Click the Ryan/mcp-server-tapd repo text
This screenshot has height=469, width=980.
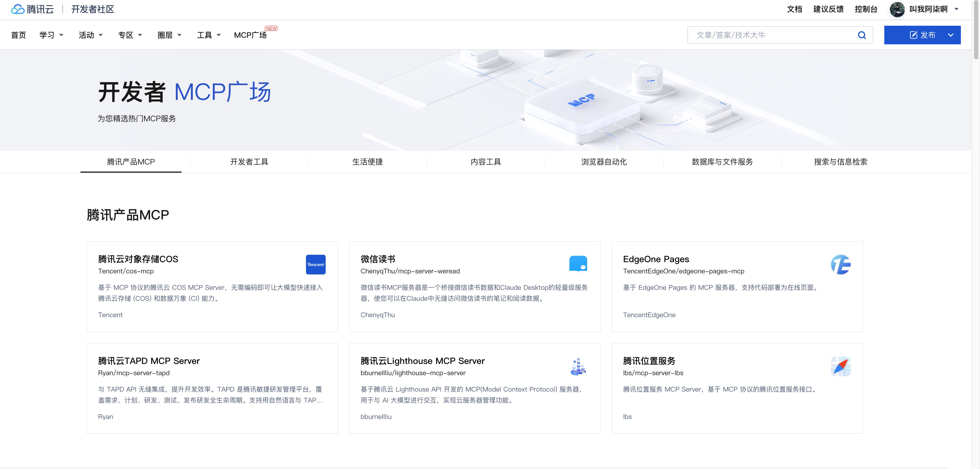pos(134,373)
